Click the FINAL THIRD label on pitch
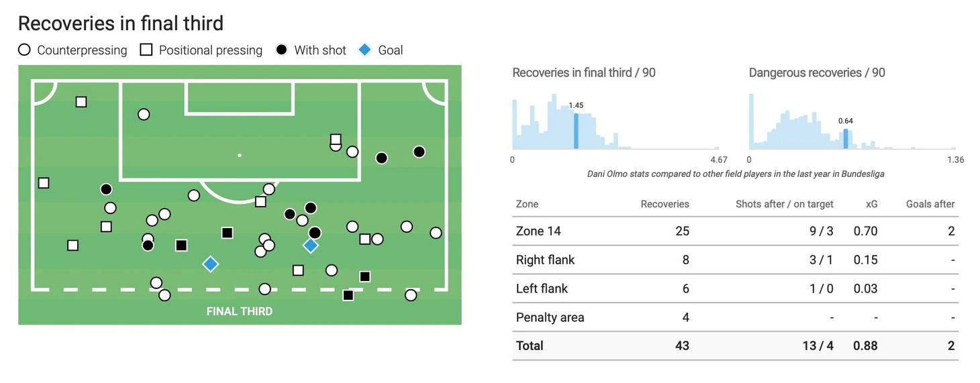This screenshot has height=383, width=980. pos(240,311)
